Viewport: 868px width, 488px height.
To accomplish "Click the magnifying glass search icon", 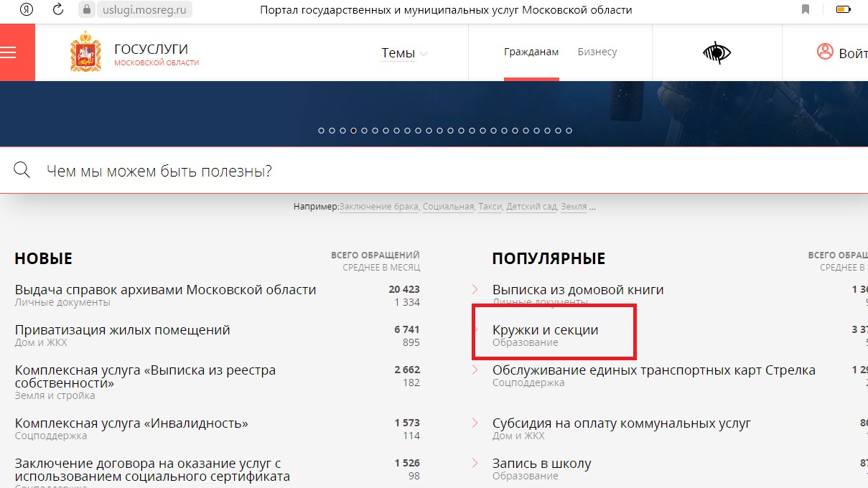I will (x=22, y=170).
